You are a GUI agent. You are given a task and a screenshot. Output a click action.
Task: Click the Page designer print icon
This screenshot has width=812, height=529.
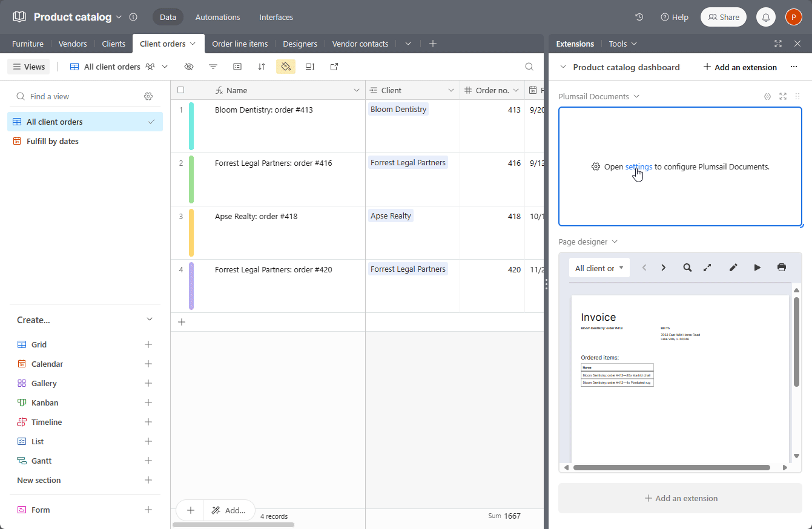[782, 268]
